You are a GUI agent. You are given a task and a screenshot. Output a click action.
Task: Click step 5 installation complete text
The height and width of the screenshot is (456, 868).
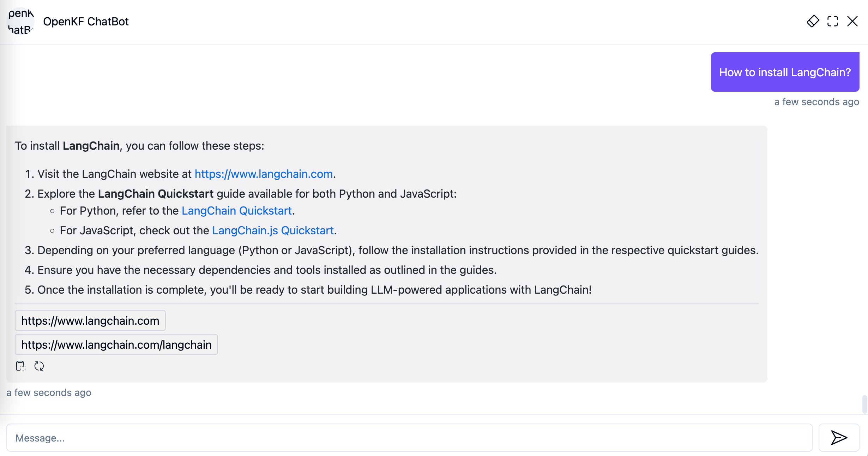click(314, 290)
